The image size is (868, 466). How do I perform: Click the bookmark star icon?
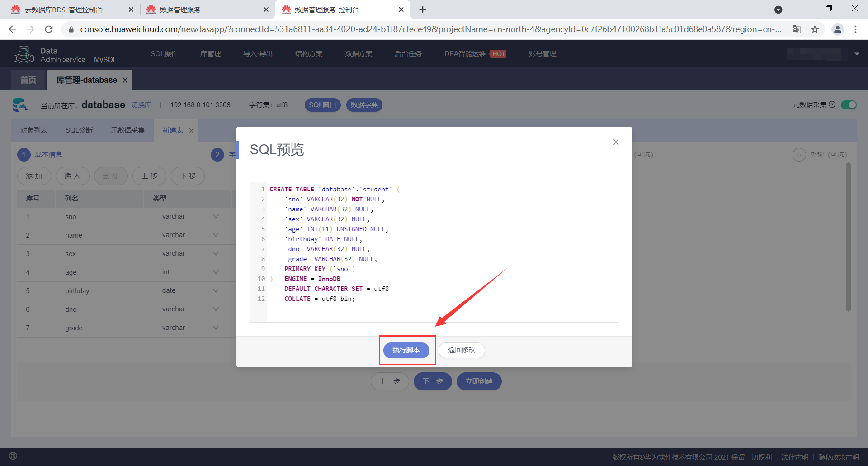tap(815, 29)
